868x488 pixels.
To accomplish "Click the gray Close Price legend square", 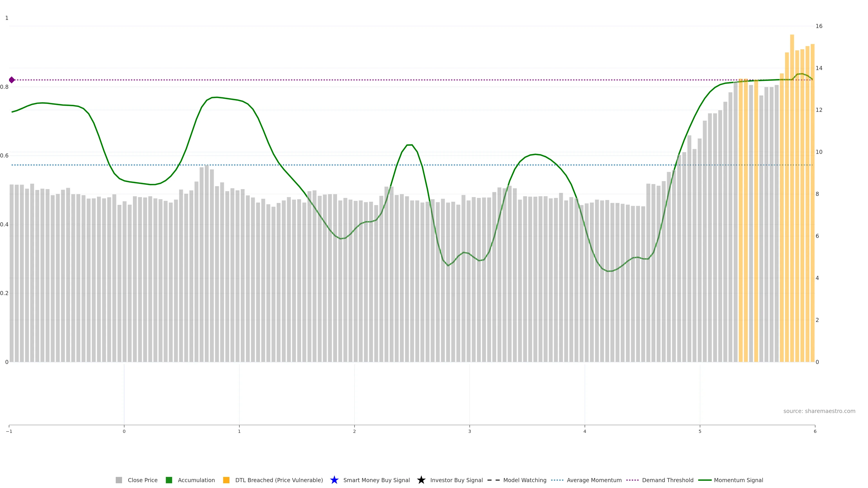I will (x=119, y=480).
